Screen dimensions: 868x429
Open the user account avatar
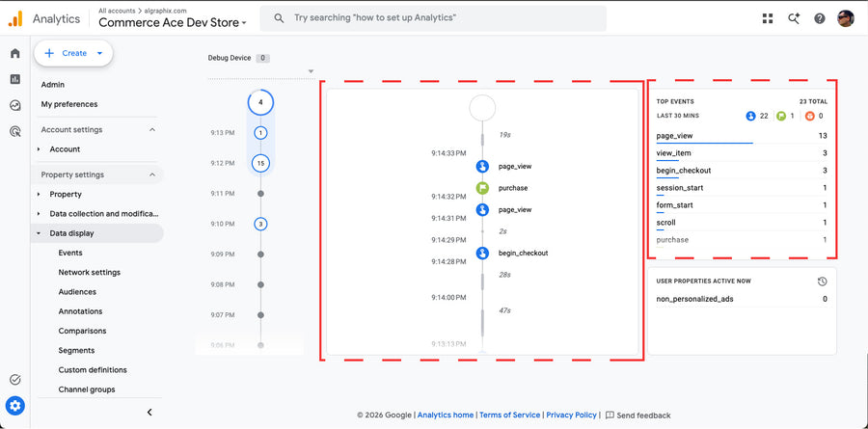845,18
